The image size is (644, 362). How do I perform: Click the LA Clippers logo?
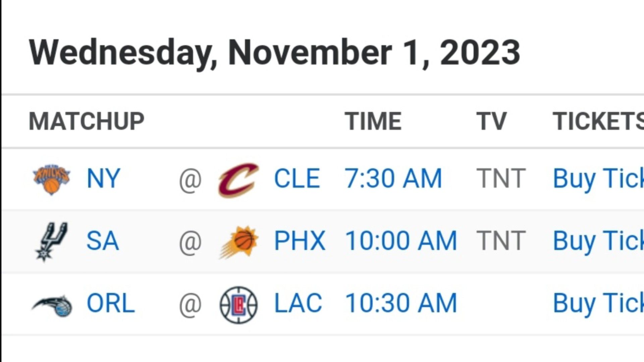[238, 305]
